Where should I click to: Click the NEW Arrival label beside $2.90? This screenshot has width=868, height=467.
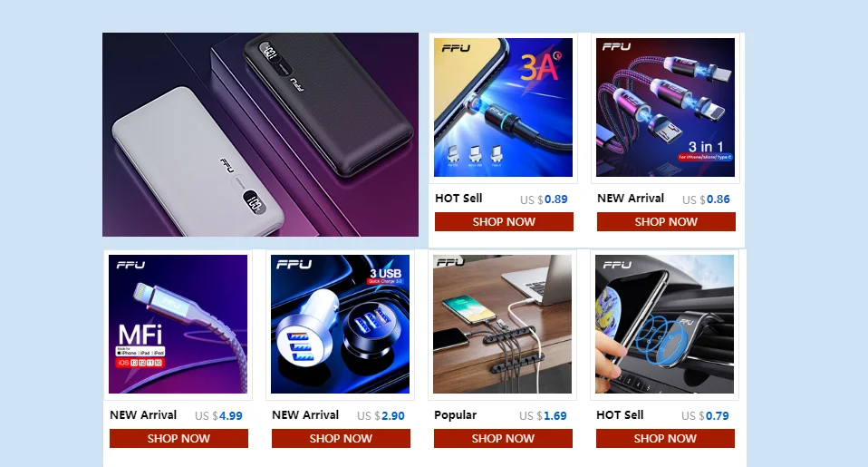point(305,415)
